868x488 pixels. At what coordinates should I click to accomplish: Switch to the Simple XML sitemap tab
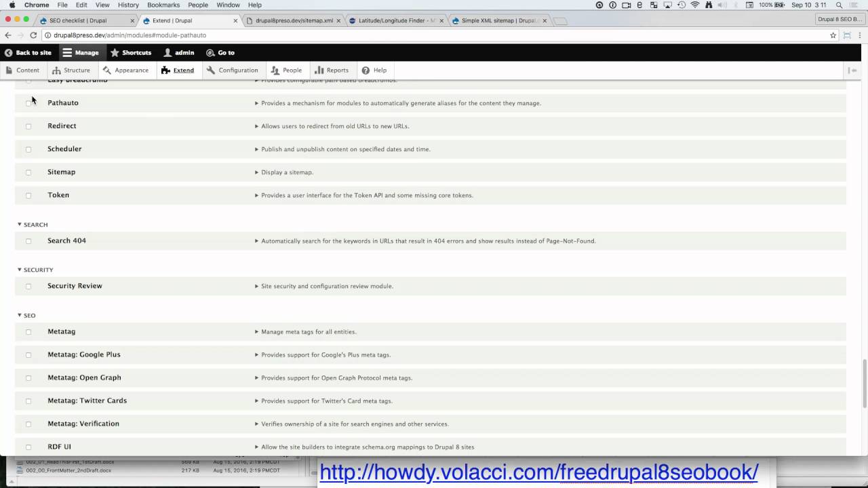pos(498,20)
